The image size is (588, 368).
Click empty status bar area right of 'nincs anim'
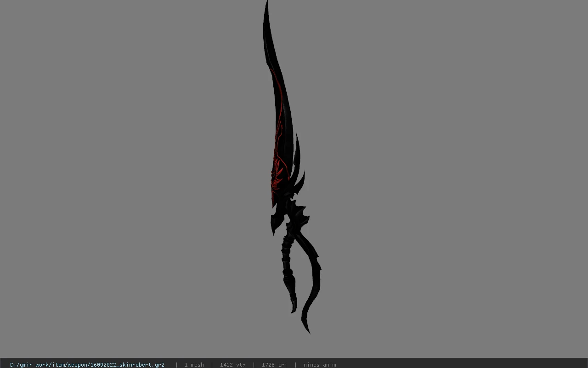[x=459, y=364]
